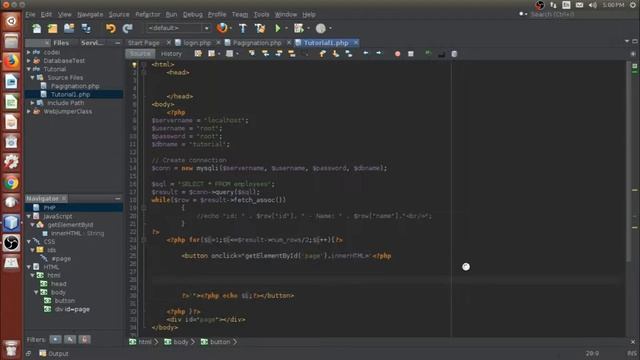
Task: Click the Toggle Bookmark icon
Action: click(349, 53)
